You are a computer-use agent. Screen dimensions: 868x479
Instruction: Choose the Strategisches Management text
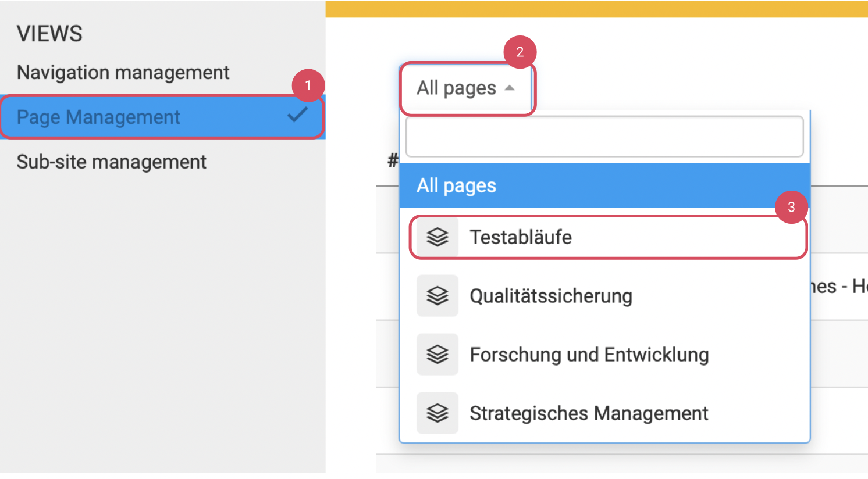tap(588, 413)
